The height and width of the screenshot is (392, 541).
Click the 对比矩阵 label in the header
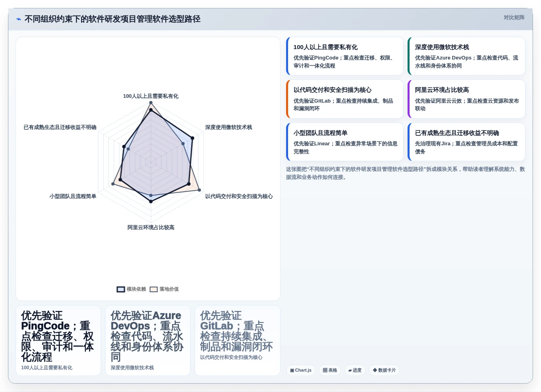tap(514, 18)
